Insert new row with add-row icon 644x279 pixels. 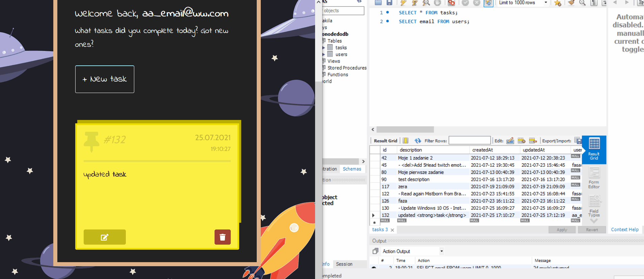(x=522, y=141)
